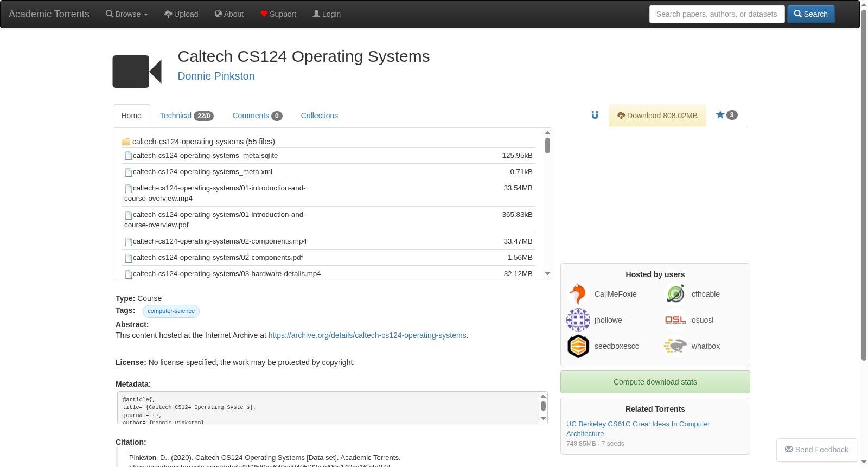
Task: Open the seedboxescc user name
Action: point(616,346)
